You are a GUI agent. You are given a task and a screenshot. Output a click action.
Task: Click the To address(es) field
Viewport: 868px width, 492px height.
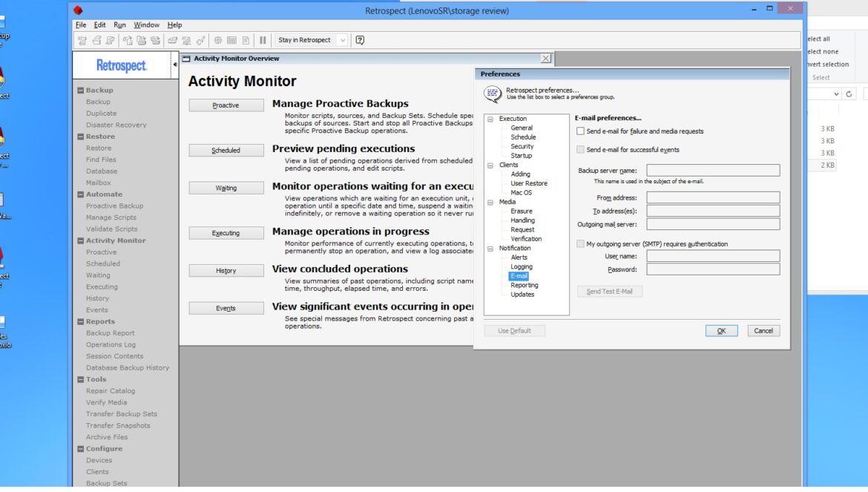coord(713,211)
